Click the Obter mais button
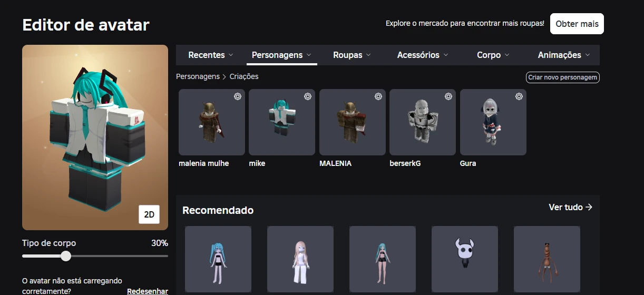Viewport: 644px width, 295px height. coord(577,24)
